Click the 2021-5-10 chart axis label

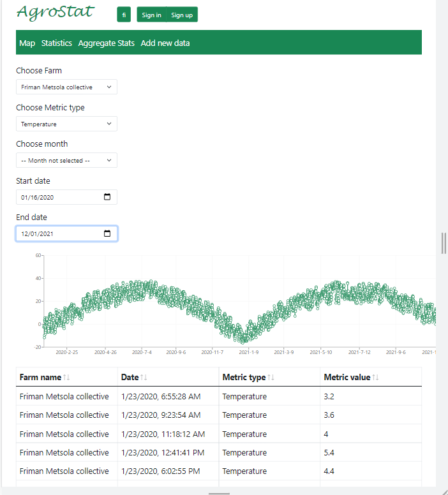click(x=320, y=352)
